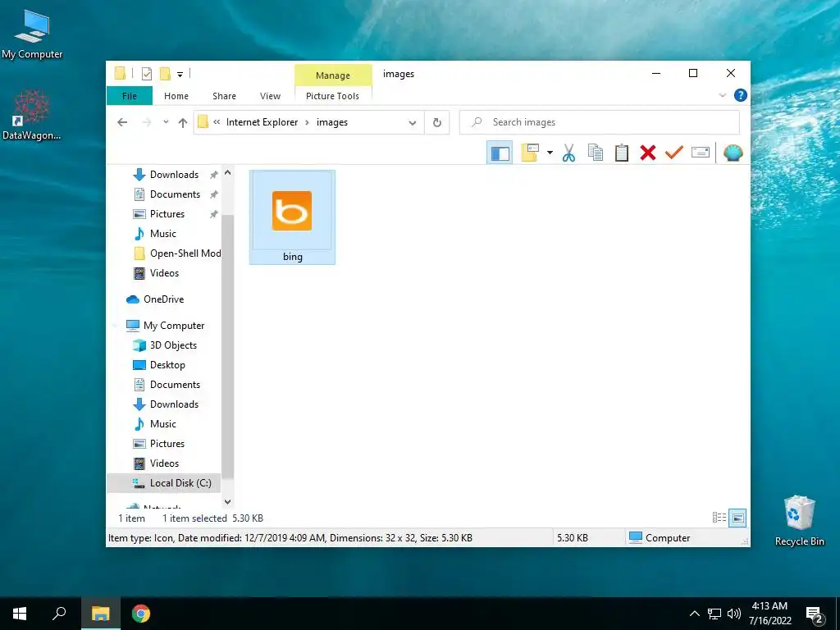Open Customize Quick Access Toolbar dropdown
The image size is (840, 630).
pyautogui.click(x=180, y=75)
